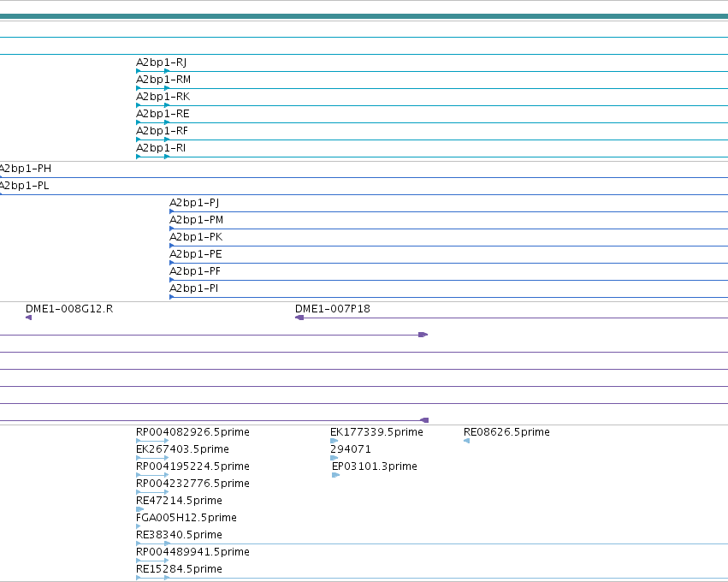Select the A2bp1-PH protein label
This screenshot has height=582, width=728.
pos(26,168)
